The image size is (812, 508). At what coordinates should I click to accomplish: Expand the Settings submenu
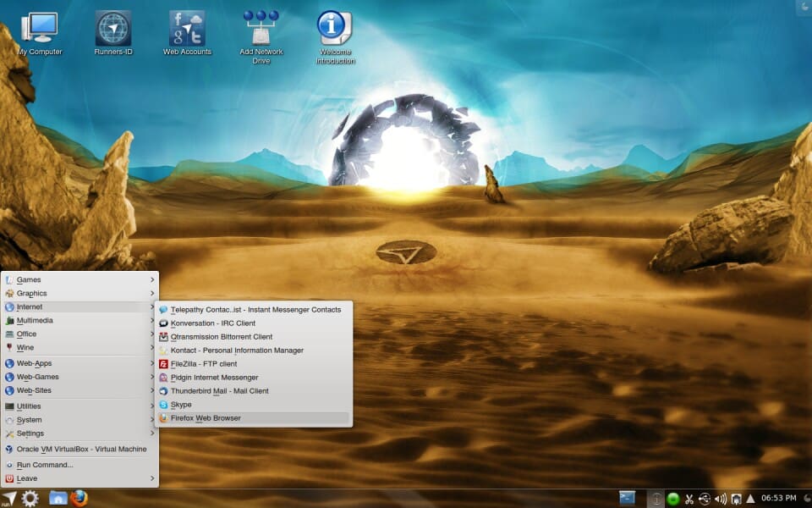(x=80, y=433)
